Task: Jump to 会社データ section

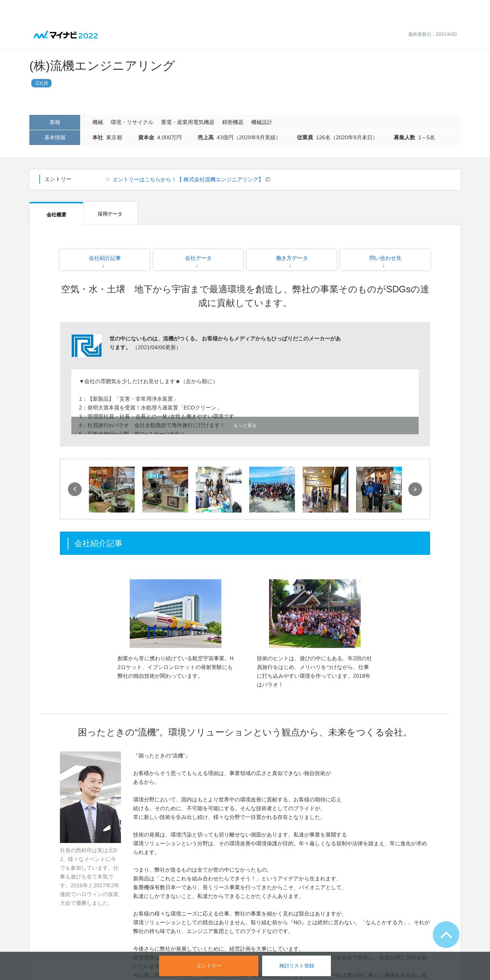Action: pos(198,260)
